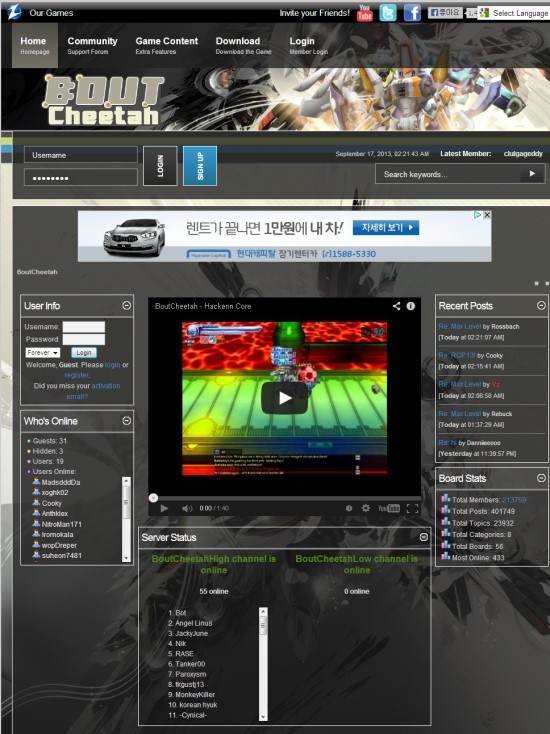The image size is (550, 734).
Task: Open the register link in User Info
Action: [x=77, y=375]
